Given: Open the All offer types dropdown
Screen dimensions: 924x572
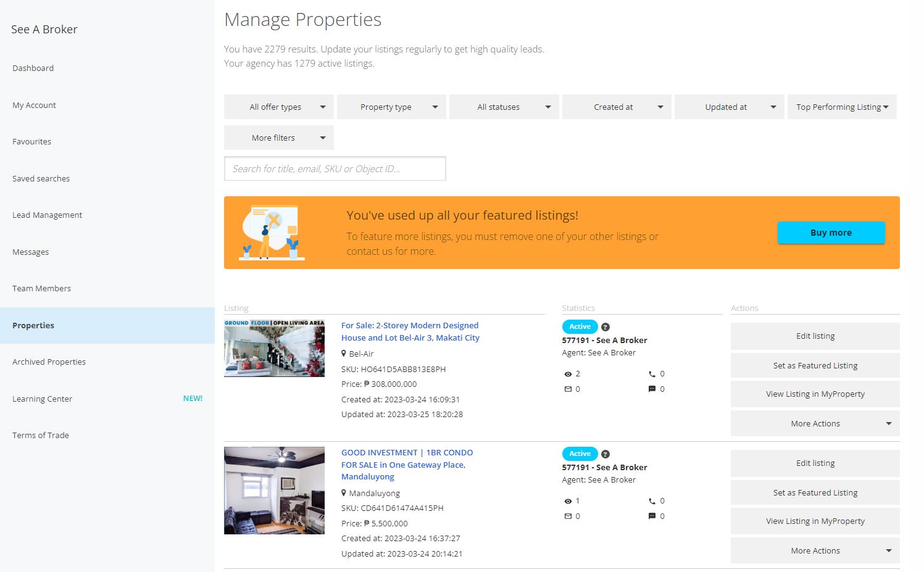Looking at the screenshot, I should coord(279,107).
